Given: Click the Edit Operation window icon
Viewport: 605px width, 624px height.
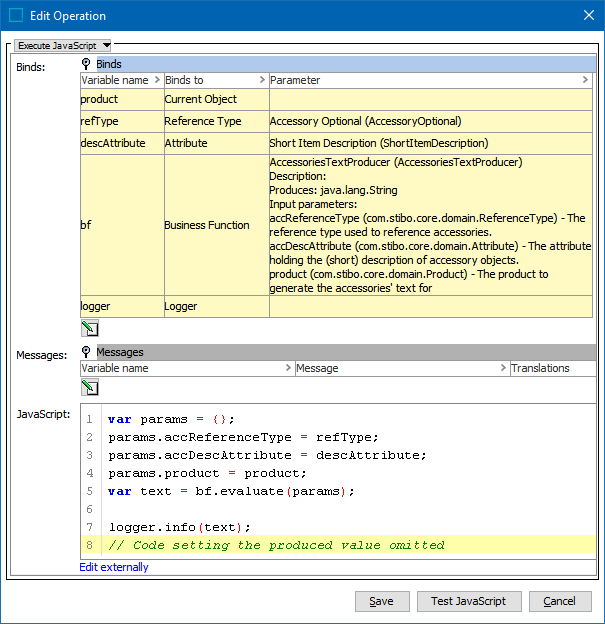Looking at the screenshot, I should click(x=16, y=16).
